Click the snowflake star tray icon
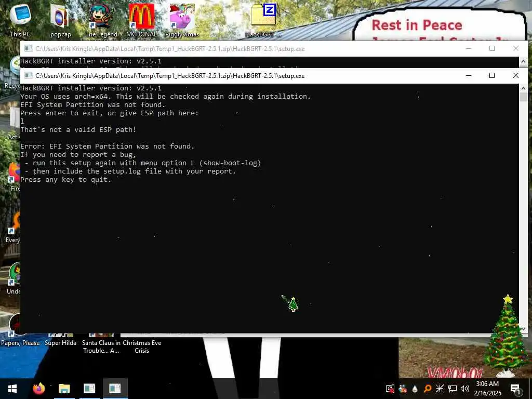 (440, 389)
